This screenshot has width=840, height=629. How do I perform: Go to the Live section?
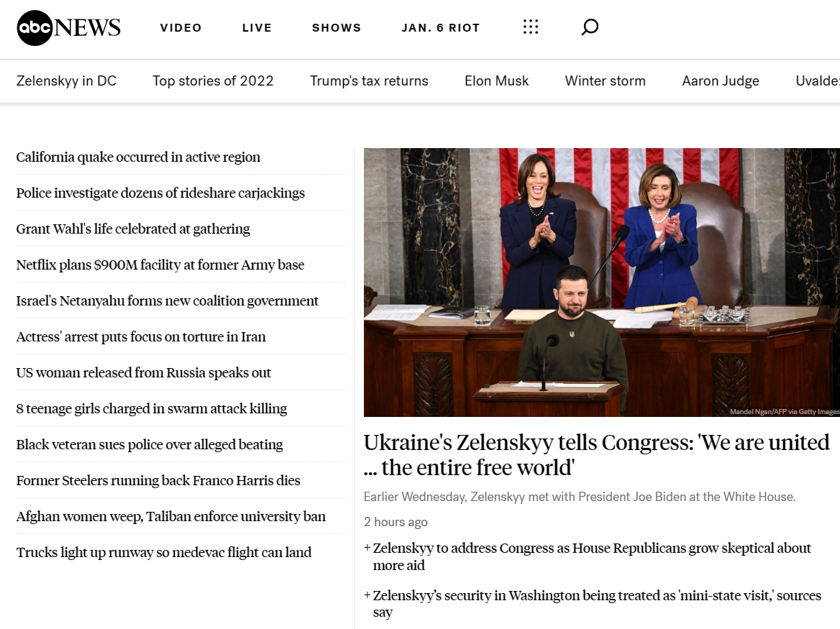[257, 28]
